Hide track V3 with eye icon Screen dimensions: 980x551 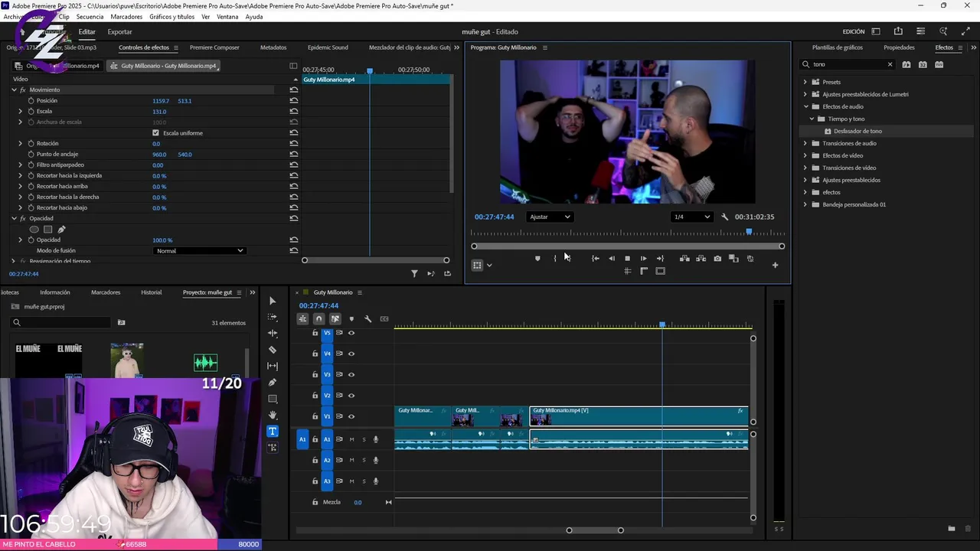[351, 374]
